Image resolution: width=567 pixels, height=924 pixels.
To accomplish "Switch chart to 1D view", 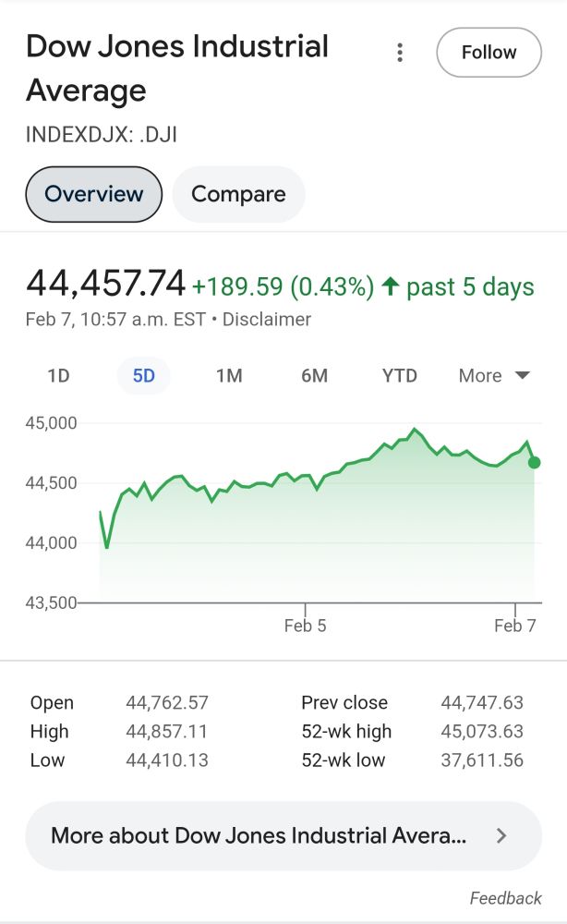I will coord(57,376).
